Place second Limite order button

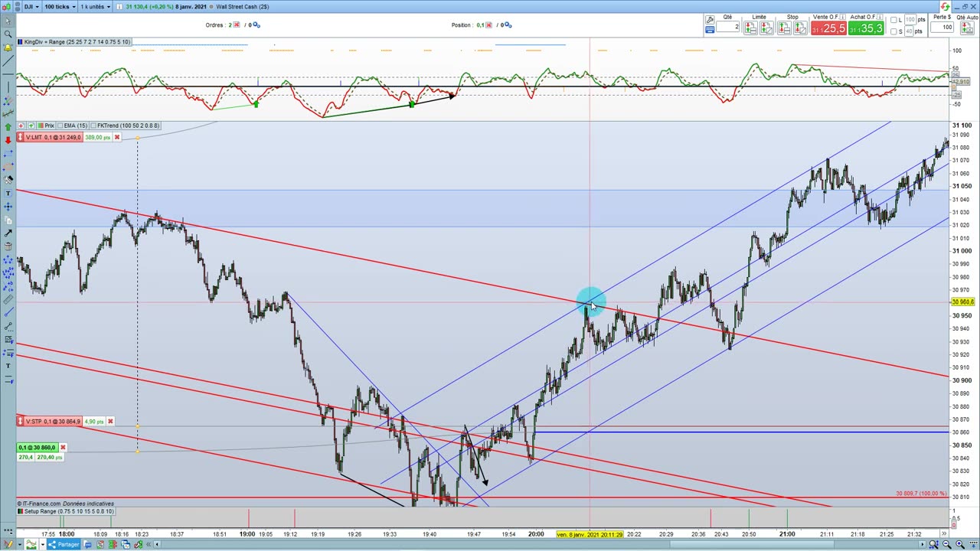click(x=766, y=28)
